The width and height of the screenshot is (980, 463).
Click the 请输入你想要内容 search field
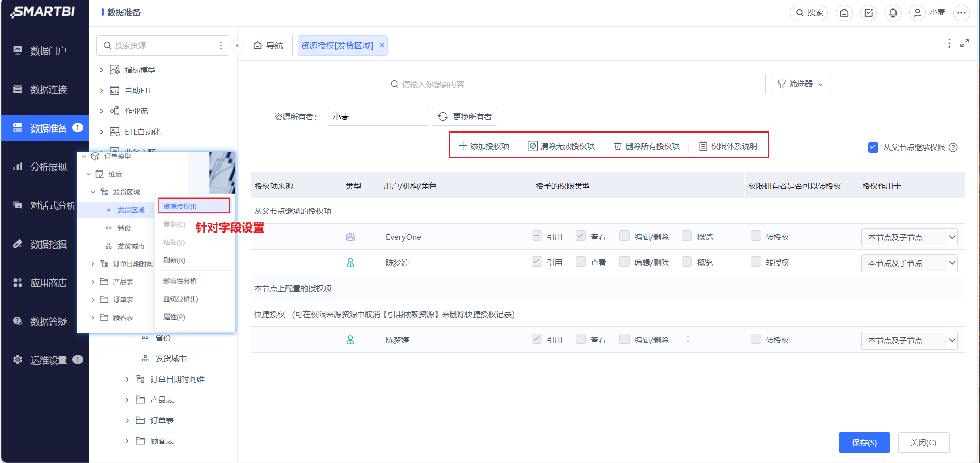[x=574, y=84]
